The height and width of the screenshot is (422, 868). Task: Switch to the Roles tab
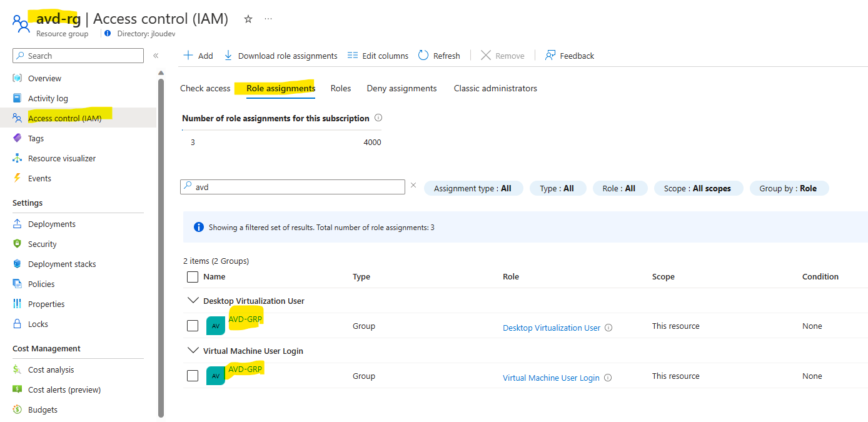(341, 88)
